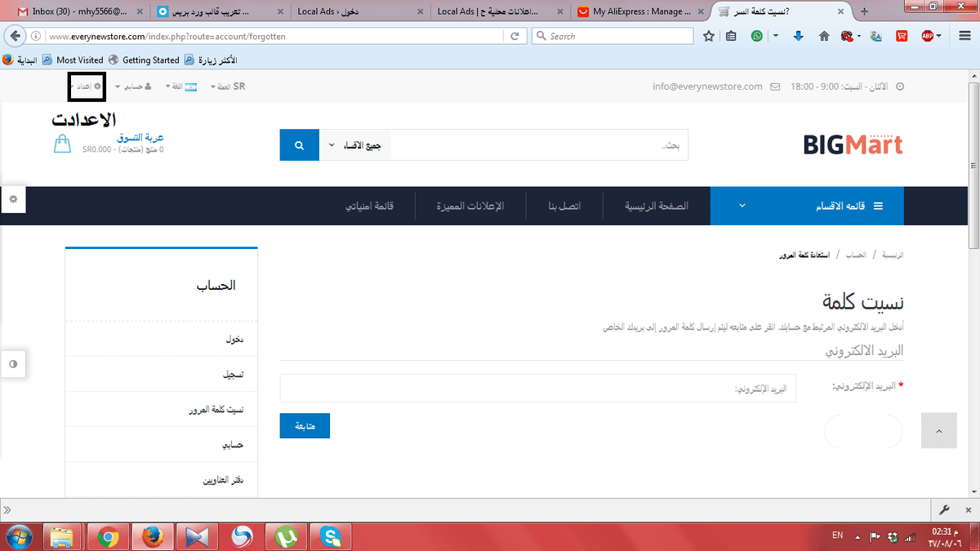980x551 pixels.
Task: Open الإعلانات المميزة in the navigation menu
Action: (470, 206)
